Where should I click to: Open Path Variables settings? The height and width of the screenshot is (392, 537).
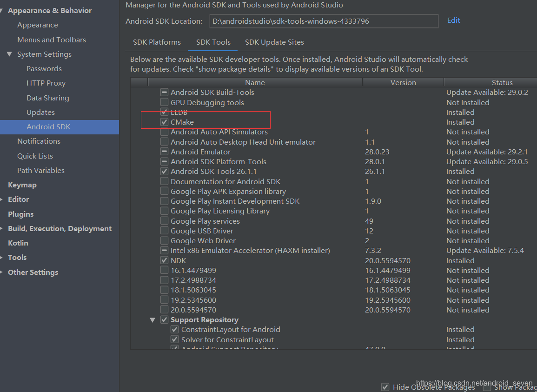(41, 170)
